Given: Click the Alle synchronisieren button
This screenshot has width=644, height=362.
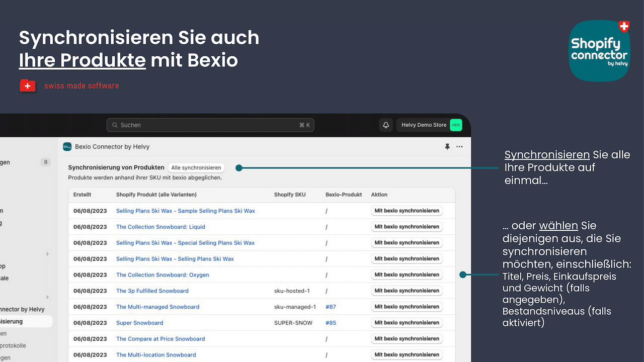Looking at the screenshot, I should pyautogui.click(x=196, y=167).
